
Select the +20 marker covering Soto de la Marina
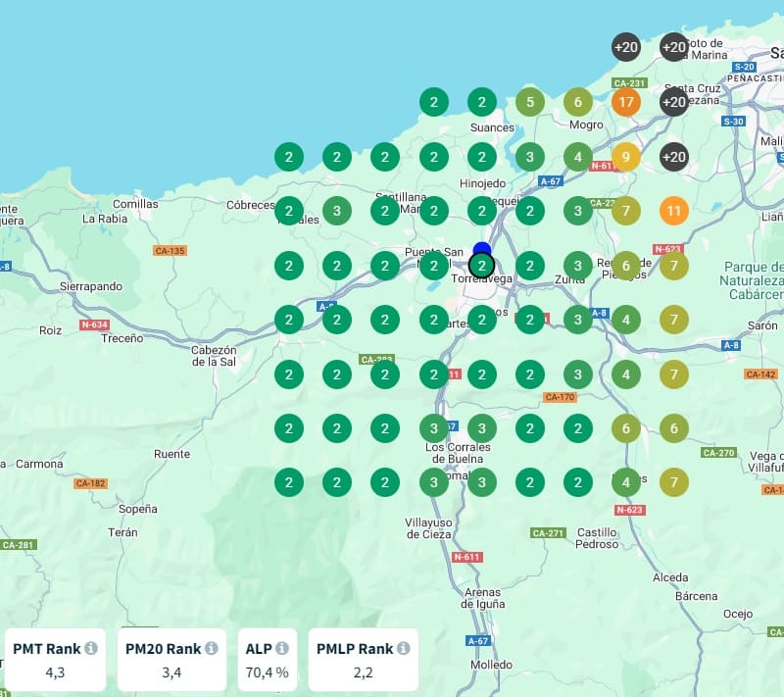pyautogui.click(x=674, y=47)
